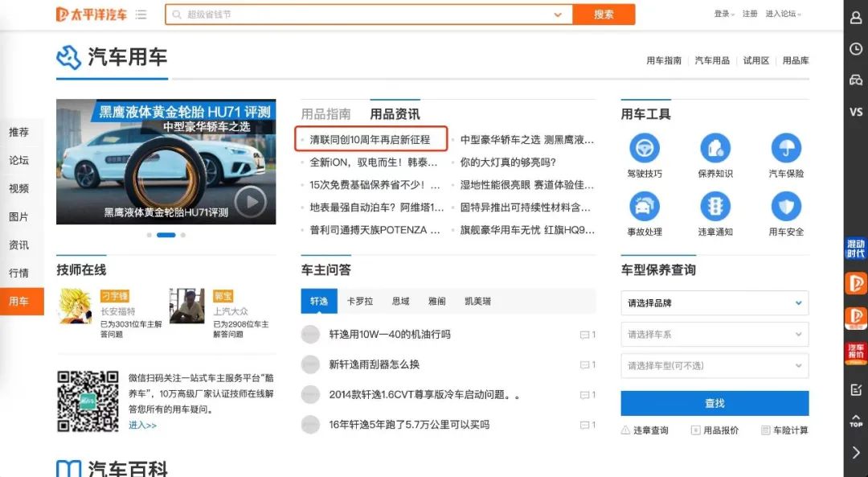The image size is (868, 477).
Task: Open the 请选择品牌 dropdown
Action: point(714,303)
